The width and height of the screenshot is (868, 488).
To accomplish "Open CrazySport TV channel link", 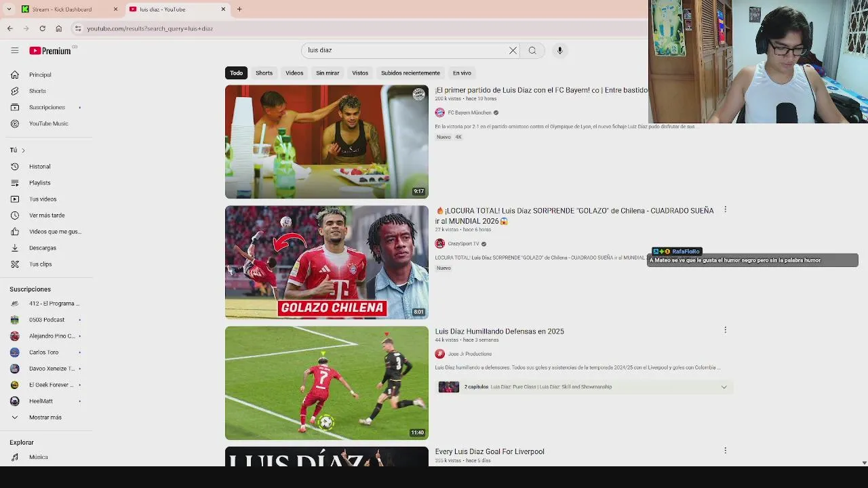I will [x=463, y=244].
